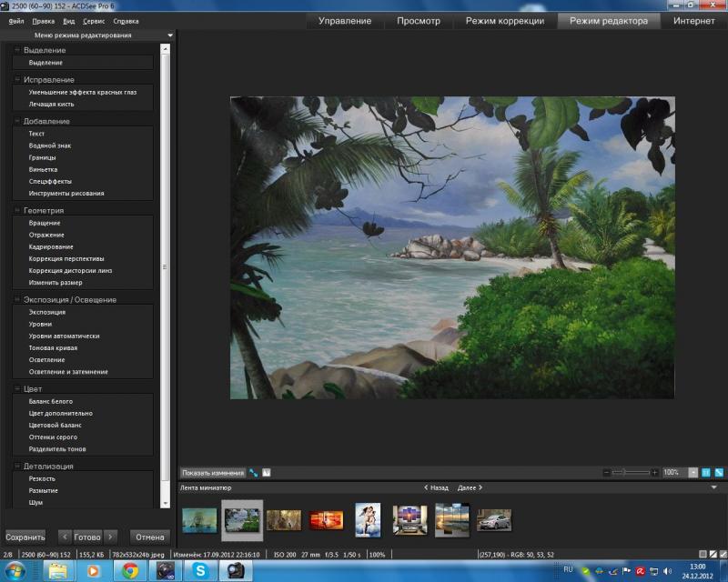
Task: Collapse the Исправление group
Action: coord(17,79)
